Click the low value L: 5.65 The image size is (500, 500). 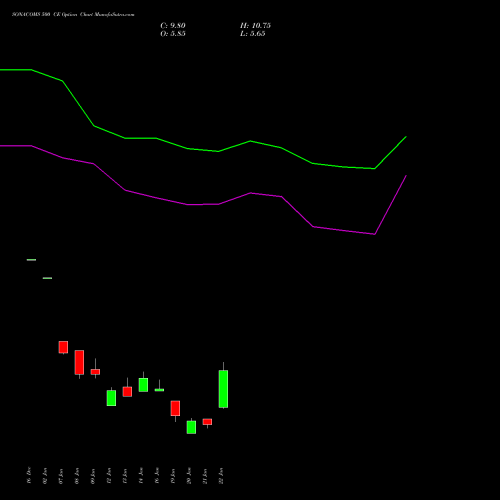click(x=253, y=34)
